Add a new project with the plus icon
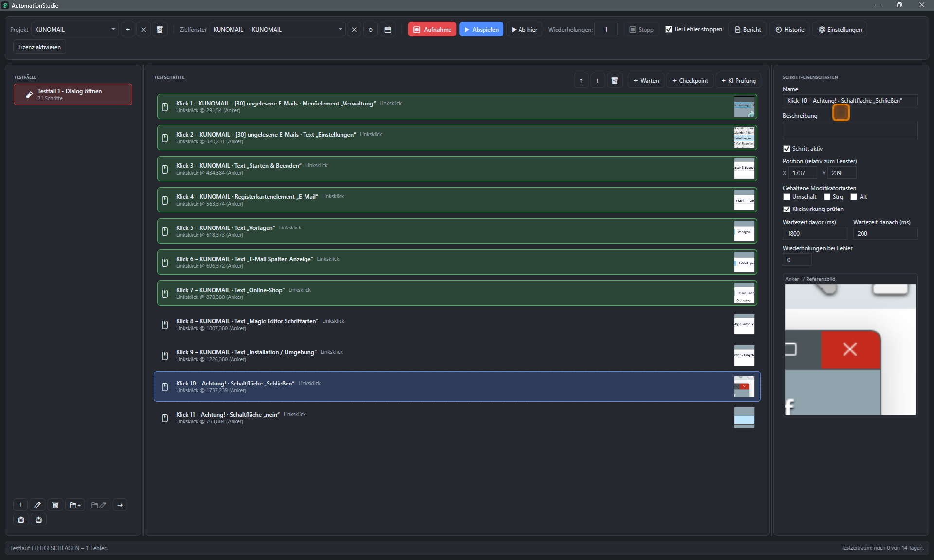Image resolution: width=934 pixels, height=560 pixels. pyautogui.click(x=128, y=30)
